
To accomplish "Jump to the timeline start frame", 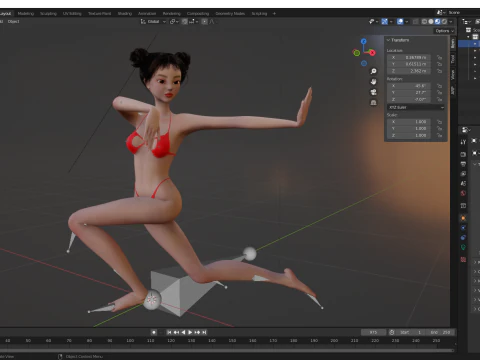I will (169, 332).
